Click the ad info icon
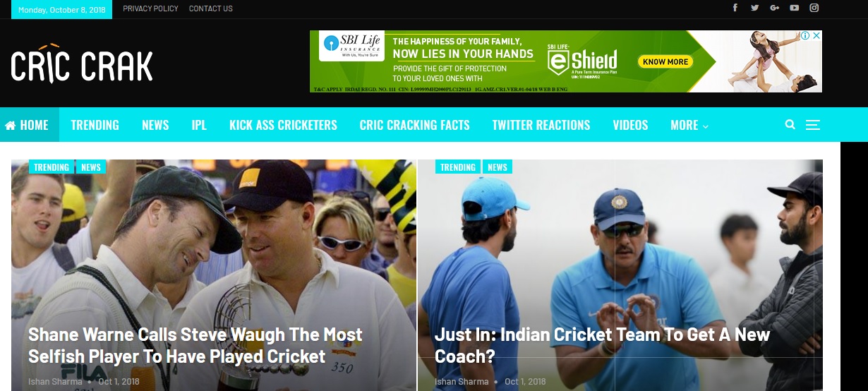868x391 pixels. [x=805, y=35]
